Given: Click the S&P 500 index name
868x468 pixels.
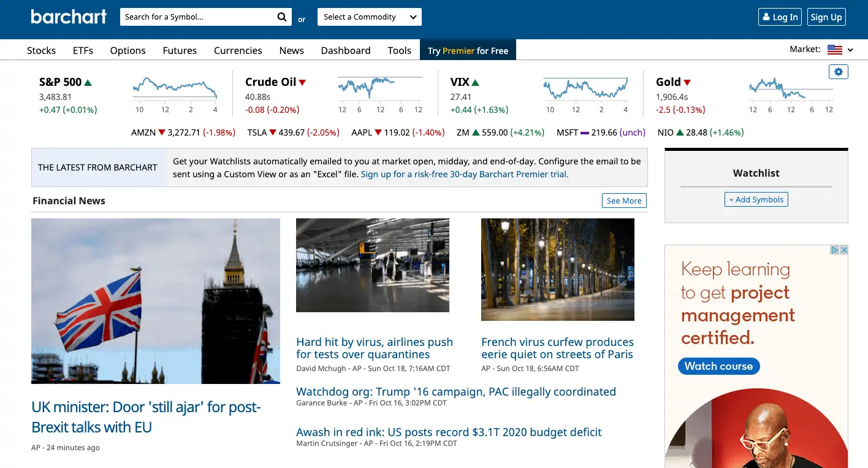Looking at the screenshot, I should point(60,82).
